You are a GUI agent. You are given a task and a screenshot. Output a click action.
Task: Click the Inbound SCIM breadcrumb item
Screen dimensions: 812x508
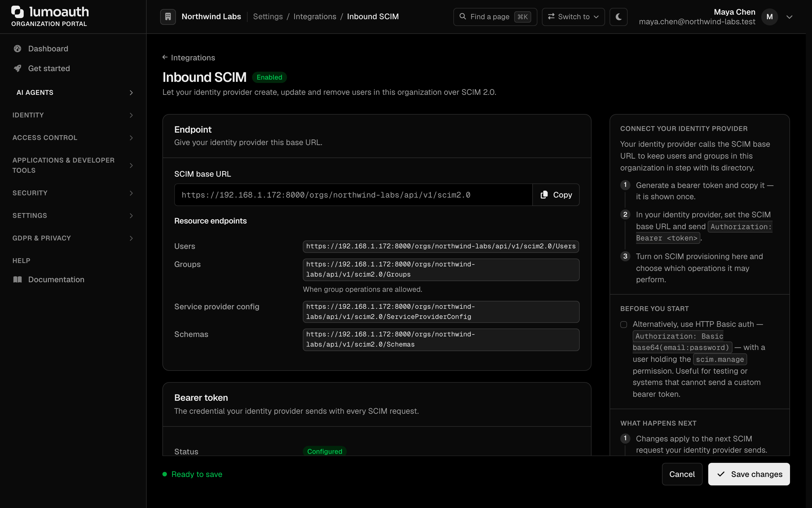373,16
